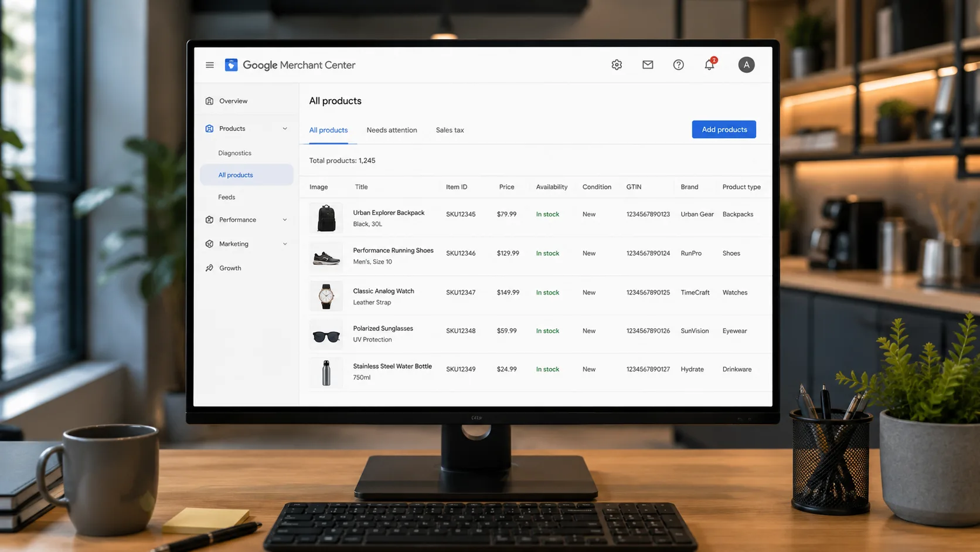Screen dimensions: 980x552
Task: Open account avatar A
Action: pyautogui.click(x=746, y=65)
